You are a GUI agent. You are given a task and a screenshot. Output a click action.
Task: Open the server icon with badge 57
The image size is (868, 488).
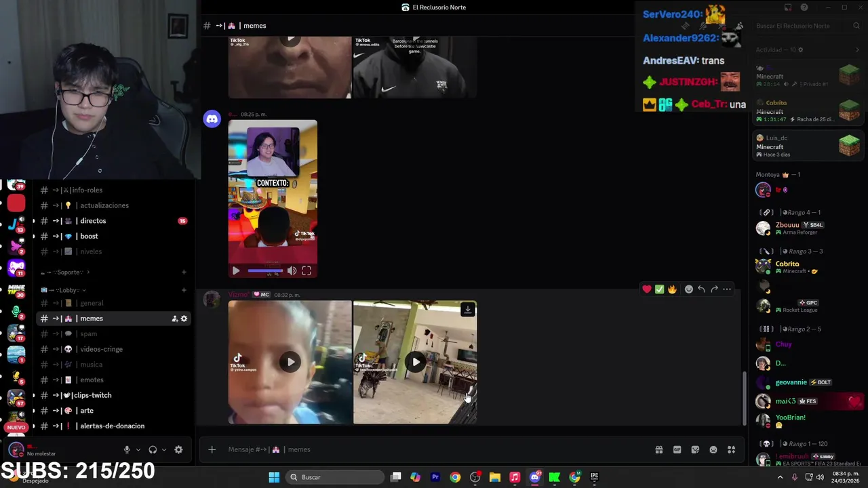point(16,399)
